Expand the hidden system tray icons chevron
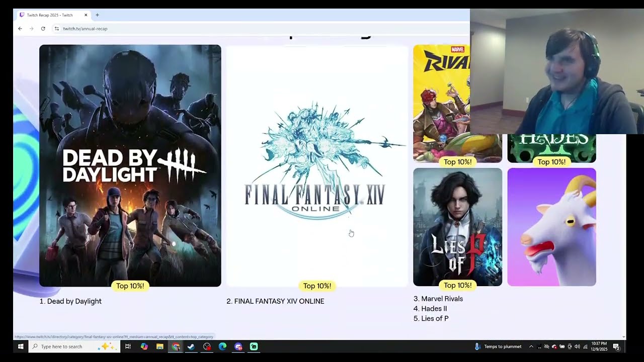The image size is (644, 362). coord(531,346)
